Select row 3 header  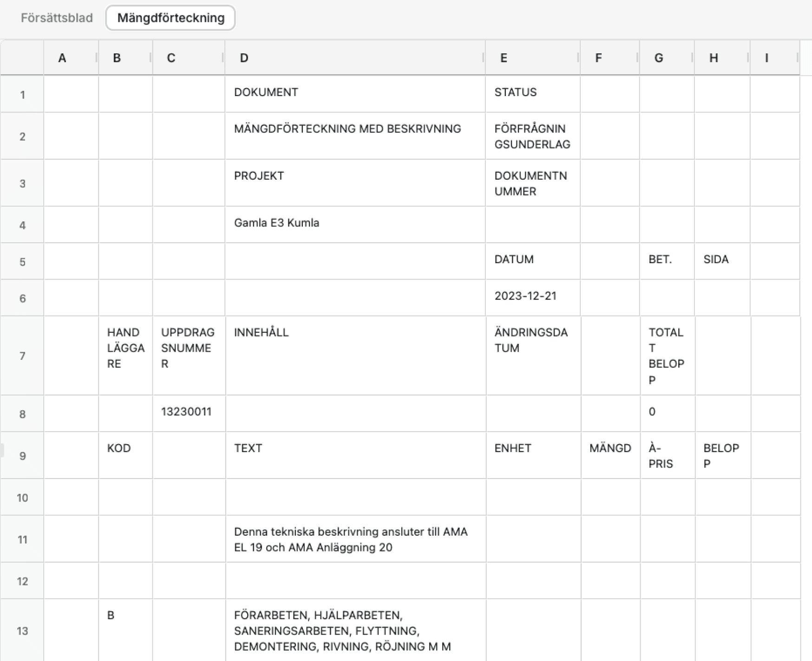point(22,183)
